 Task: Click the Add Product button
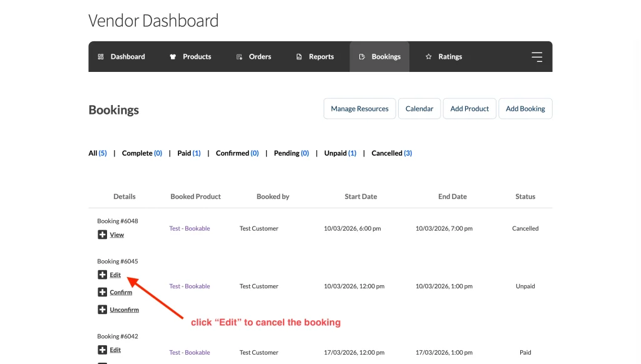[469, 109]
